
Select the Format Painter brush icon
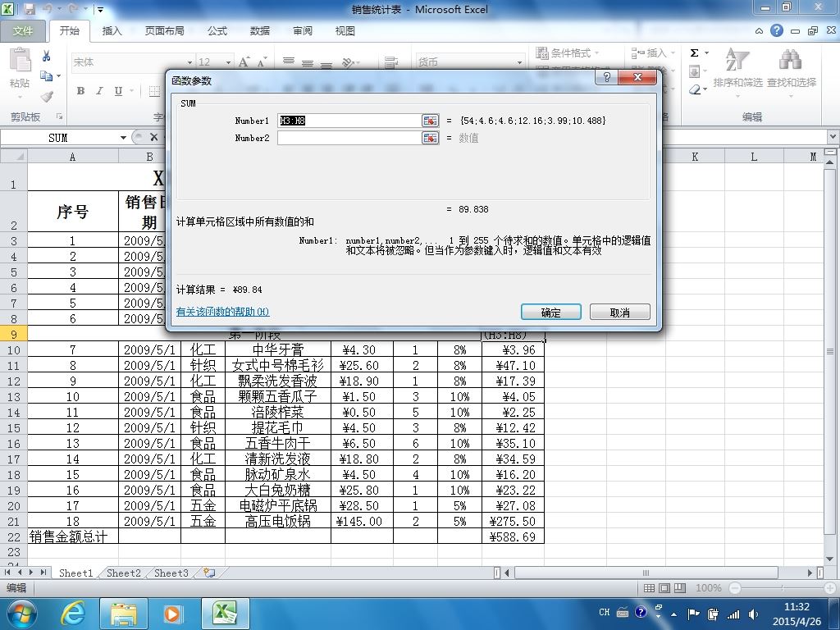47,97
